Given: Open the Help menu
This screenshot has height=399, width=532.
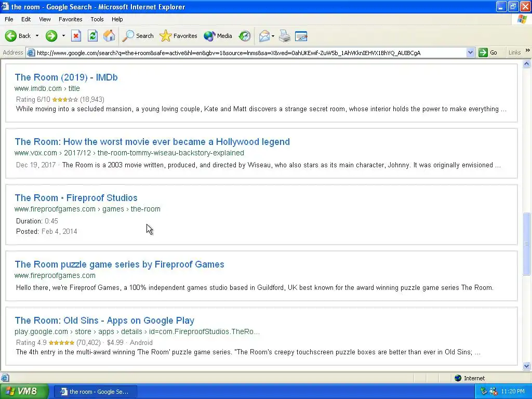Looking at the screenshot, I should 117,19.
